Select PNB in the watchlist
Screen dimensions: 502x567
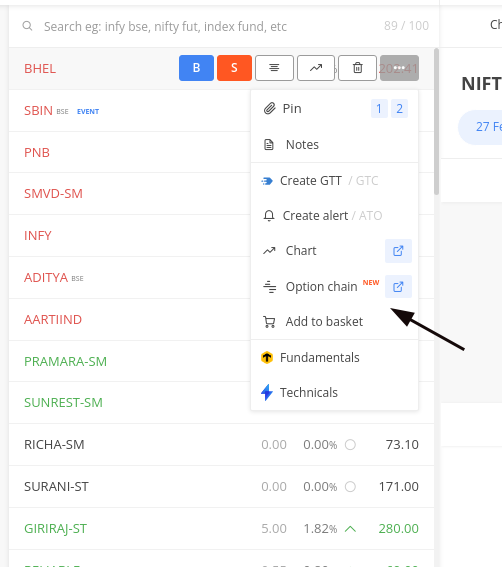click(x=37, y=153)
